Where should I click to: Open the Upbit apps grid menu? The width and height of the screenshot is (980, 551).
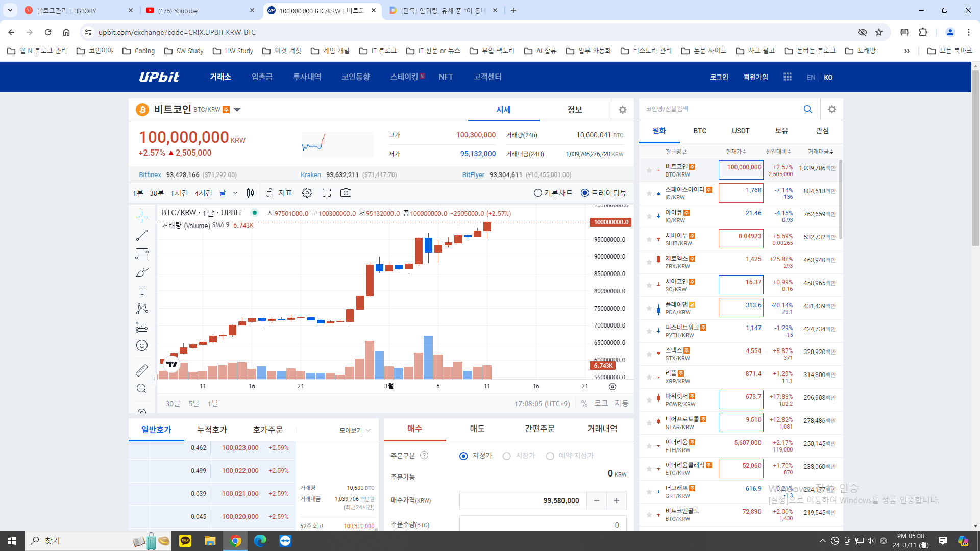pos(788,77)
